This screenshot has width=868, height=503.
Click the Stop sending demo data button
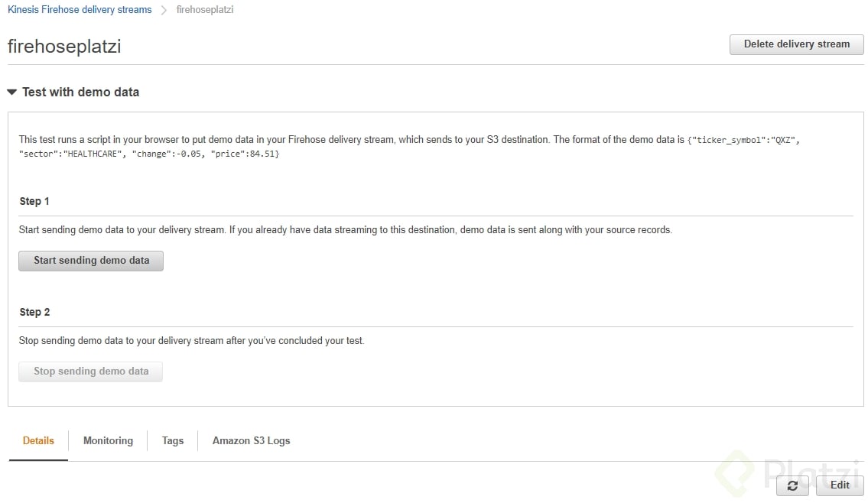click(91, 372)
